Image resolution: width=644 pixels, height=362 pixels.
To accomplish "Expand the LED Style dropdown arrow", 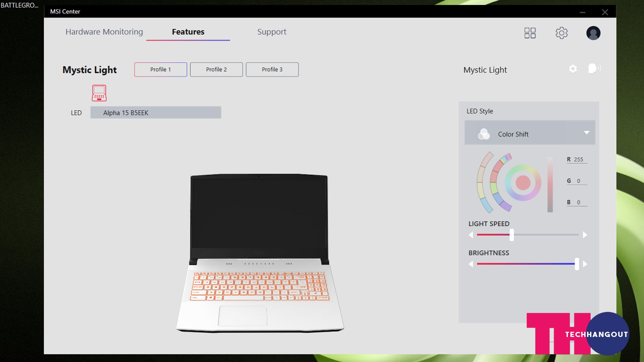I will (587, 133).
